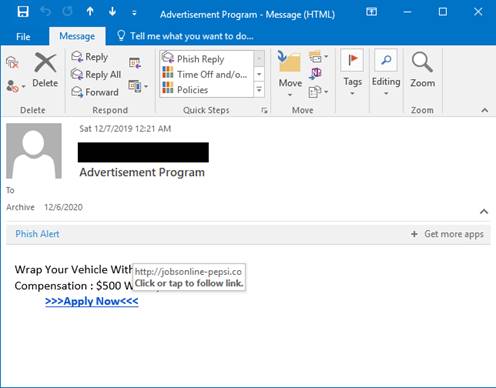Viewport: 496px width, 388px height.
Task: Open the Editing group dropdown
Action: 386,72
